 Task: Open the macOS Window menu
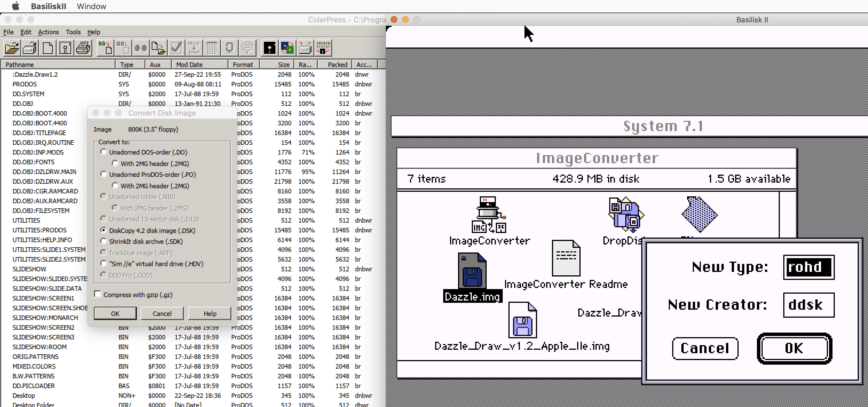(91, 6)
